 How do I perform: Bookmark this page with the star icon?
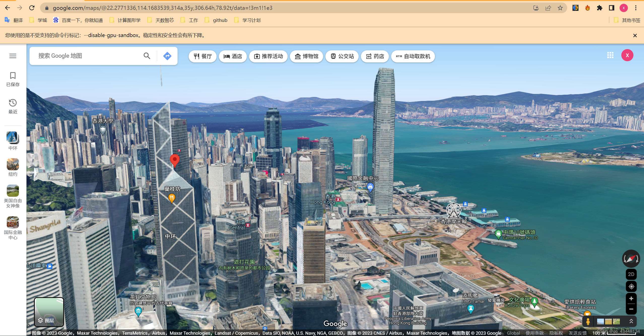click(560, 8)
